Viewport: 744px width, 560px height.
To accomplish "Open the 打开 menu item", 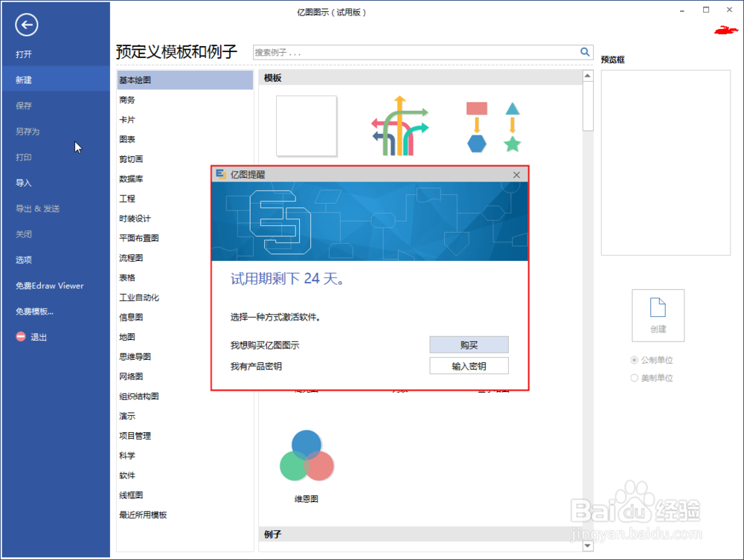I will click(x=23, y=54).
